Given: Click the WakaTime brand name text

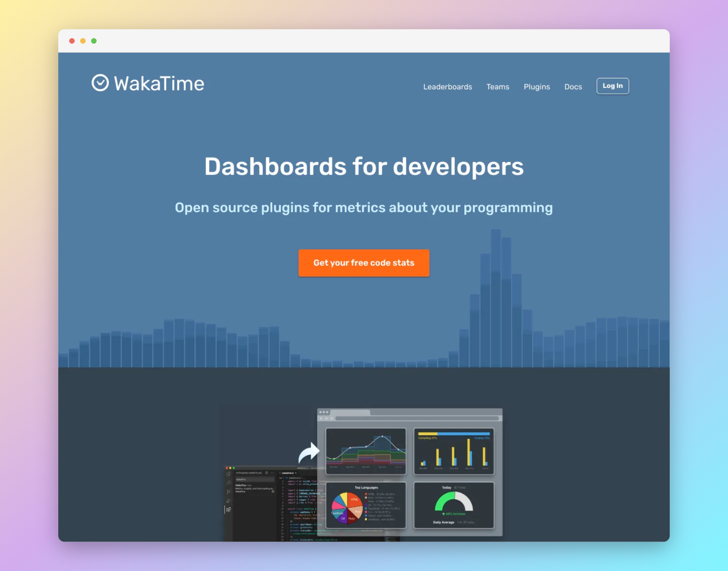Looking at the screenshot, I should pyautogui.click(x=159, y=84).
